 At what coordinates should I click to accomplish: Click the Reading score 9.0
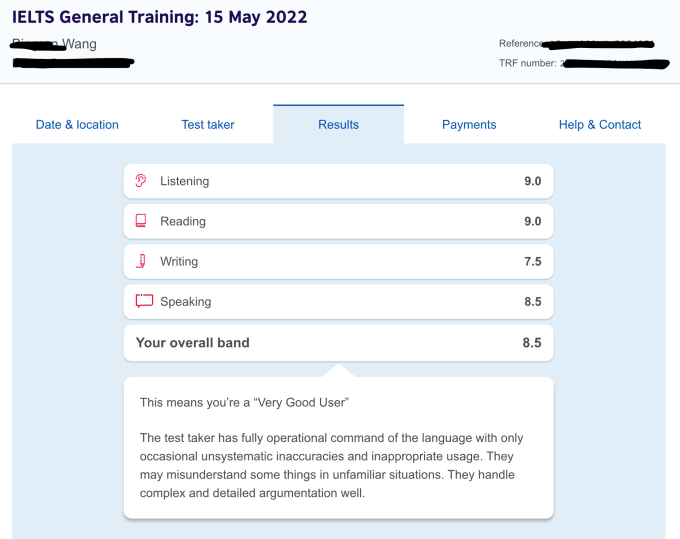533,222
